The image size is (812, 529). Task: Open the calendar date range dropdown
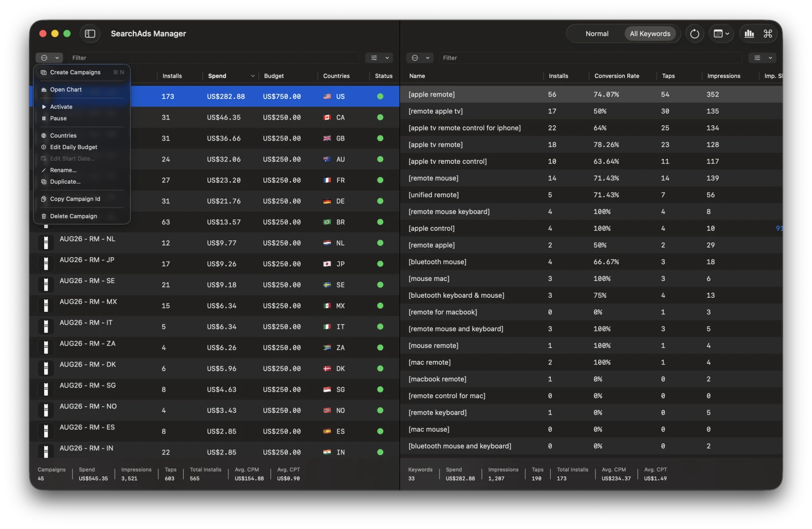(x=721, y=34)
